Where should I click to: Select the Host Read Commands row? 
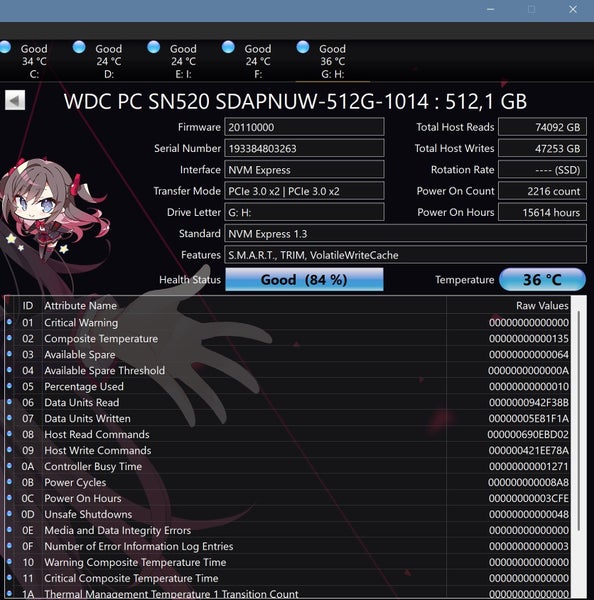pyautogui.click(x=288, y=434)
